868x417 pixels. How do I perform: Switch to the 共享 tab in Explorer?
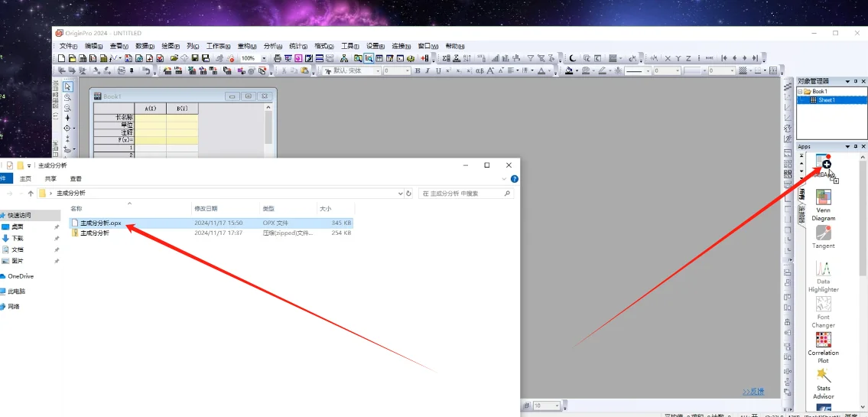[x=50, y=179]
